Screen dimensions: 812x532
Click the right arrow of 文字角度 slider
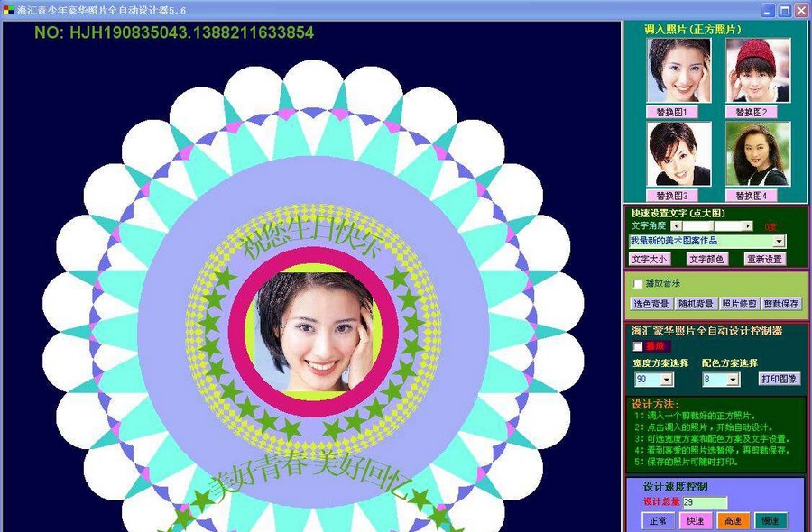coord(748,225)
